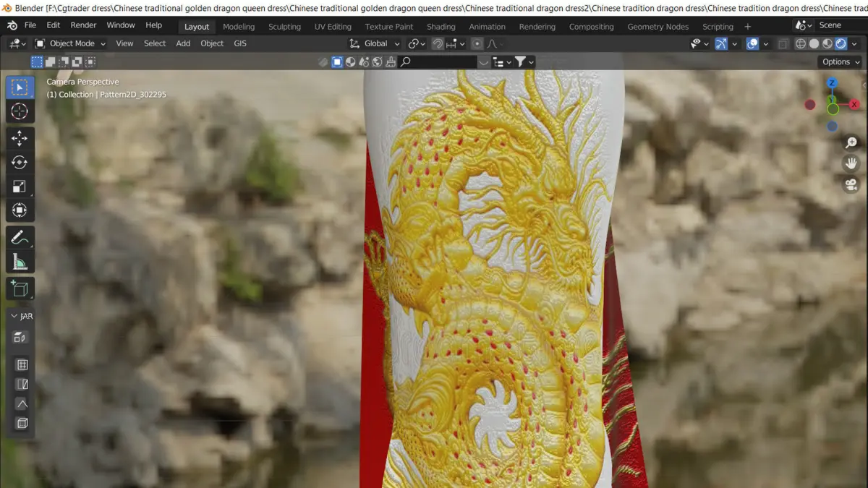
Task: Select the Add Cube tool
Action: (20, 288)
